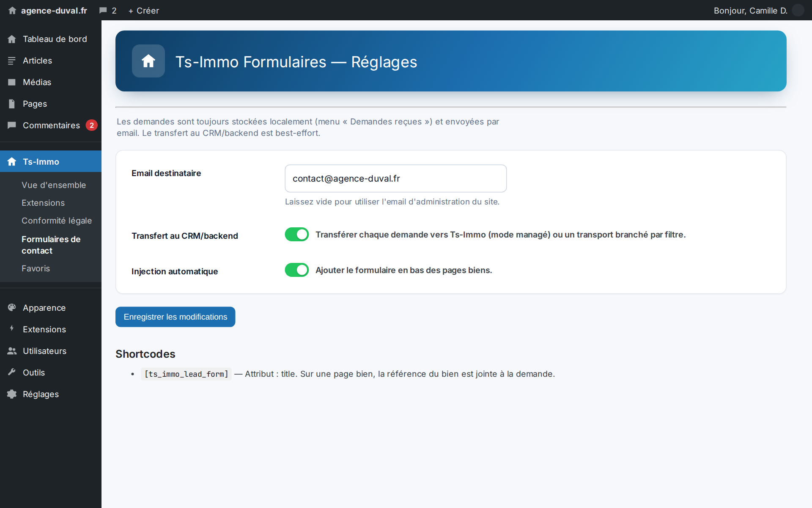This screenshot has width=812, height=508.
Task: Click the Apparence palette icon
Action: pos(12,308)
